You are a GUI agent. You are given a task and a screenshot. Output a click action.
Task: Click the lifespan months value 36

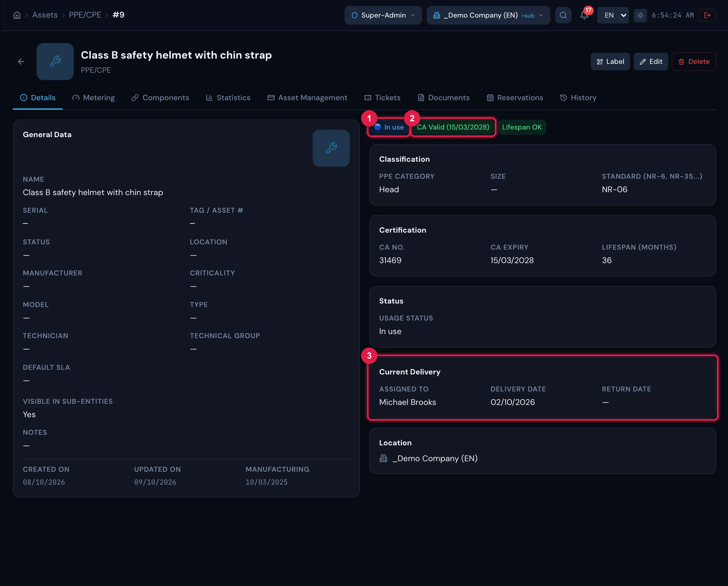click(x=606, y=260)
